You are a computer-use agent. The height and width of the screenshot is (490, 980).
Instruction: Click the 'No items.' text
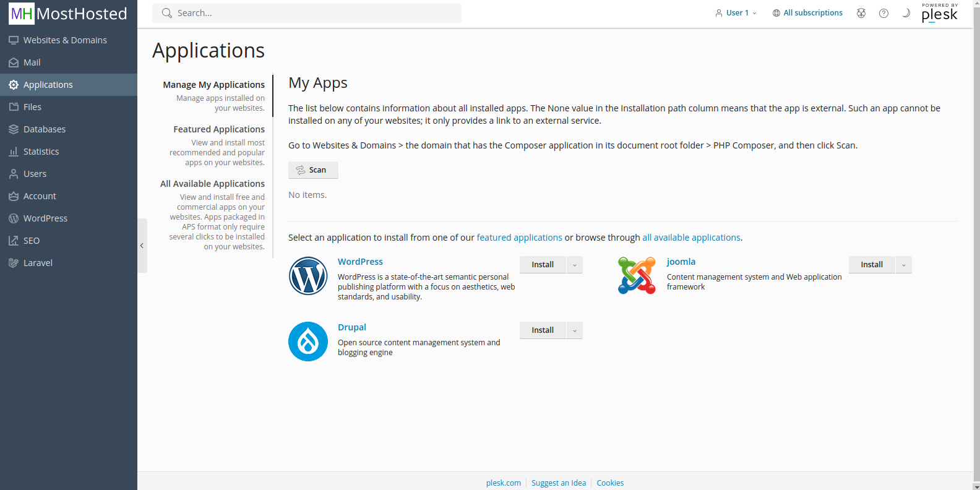307,195
